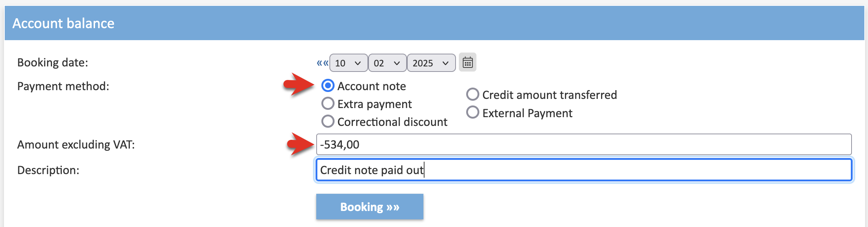Click the External Payment label text

pos(527,113)
